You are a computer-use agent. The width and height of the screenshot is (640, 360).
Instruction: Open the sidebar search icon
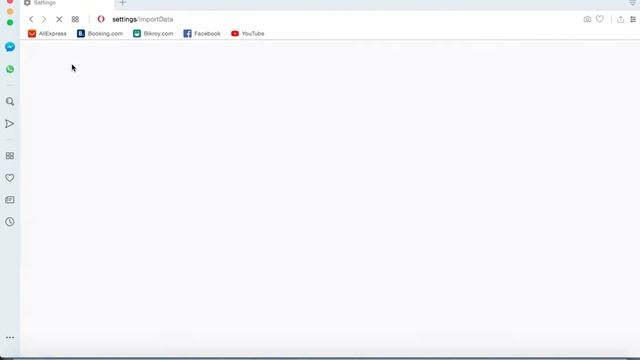10,101
